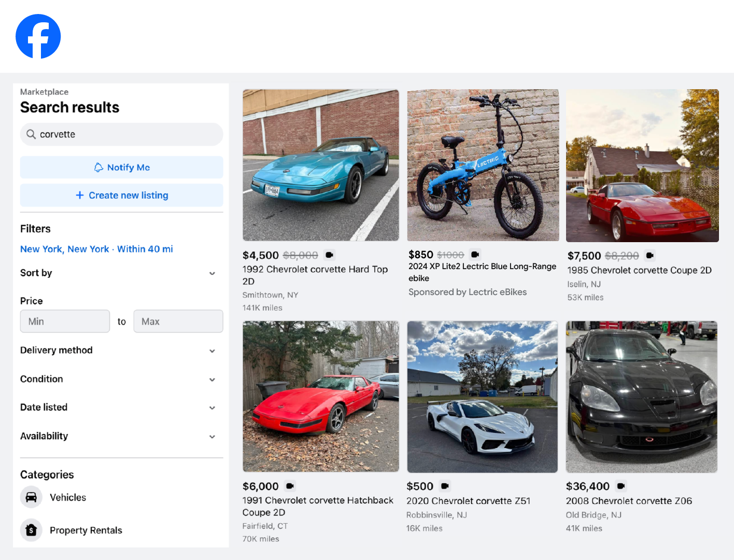This screenshot has width=734, height=560.
Task: Open the red 1985 Corvette photo
Action: tap(642, 165)
